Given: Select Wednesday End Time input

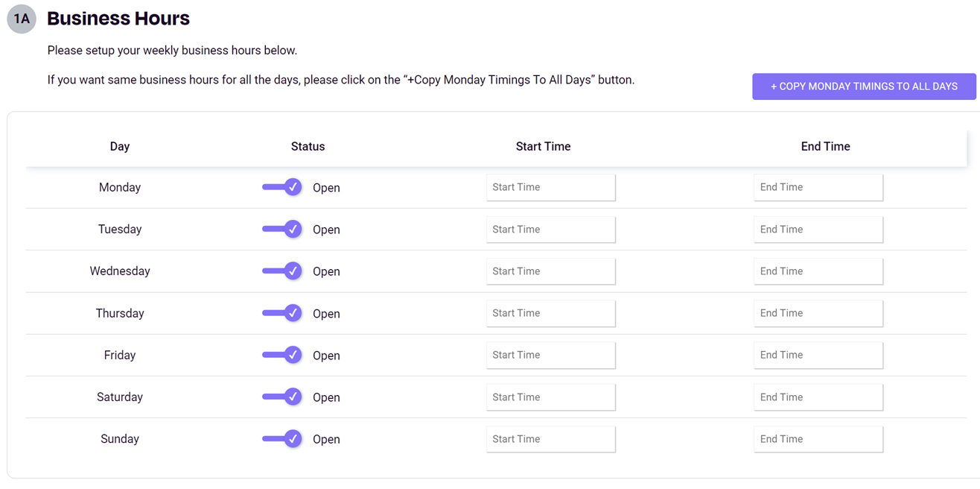Looking at the screenshot, I should (818, 271).
